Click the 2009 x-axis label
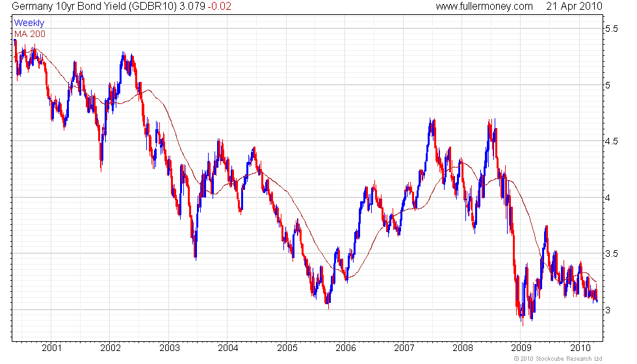The image size is (637, 364). pyautogui.click(x=521, y=348)
